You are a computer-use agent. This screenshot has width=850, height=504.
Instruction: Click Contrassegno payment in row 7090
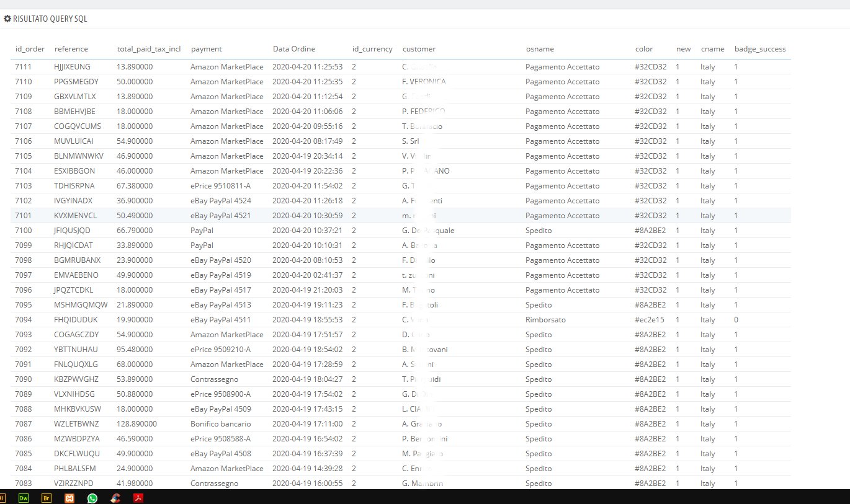coord(214,379)
